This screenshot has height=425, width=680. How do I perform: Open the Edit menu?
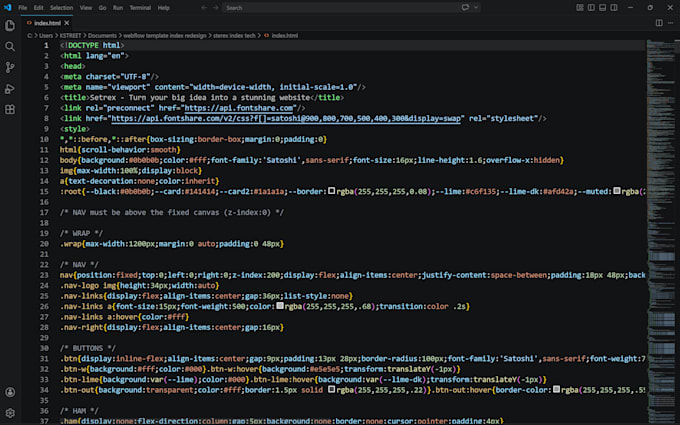pos(38,8)
